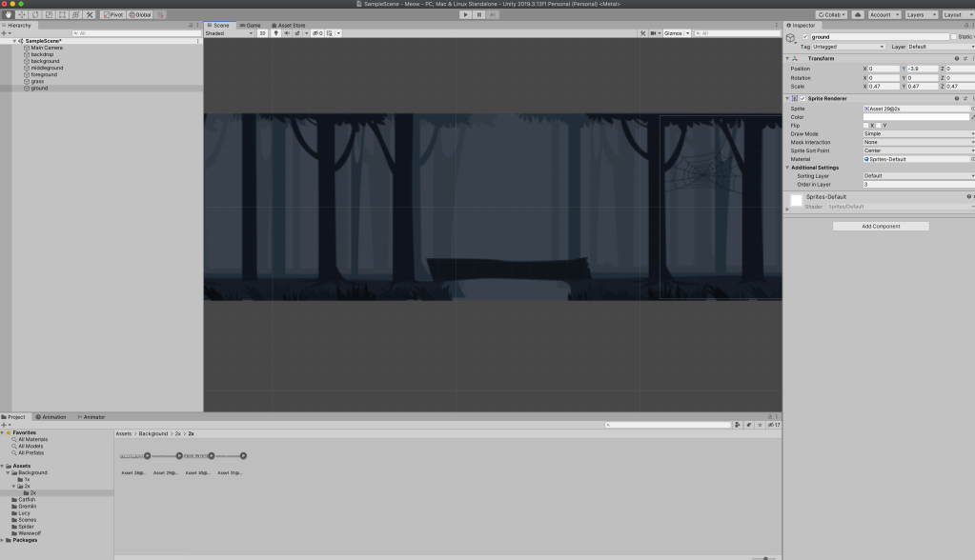Screen dimensions: 975x560
Task: Open the Draw Mode dropdown
Action: point(918,134)
